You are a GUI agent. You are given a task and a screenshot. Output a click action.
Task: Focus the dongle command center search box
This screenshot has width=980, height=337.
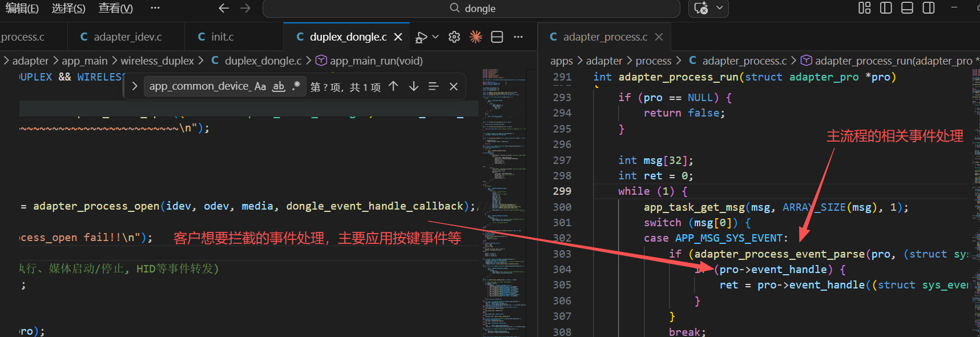(x=471, y=9)
